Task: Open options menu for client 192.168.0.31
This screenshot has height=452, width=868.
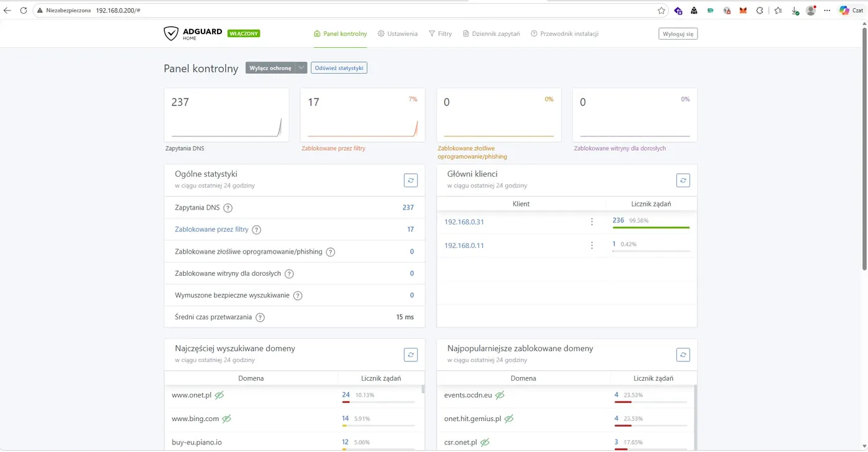Action: [592, 222]
